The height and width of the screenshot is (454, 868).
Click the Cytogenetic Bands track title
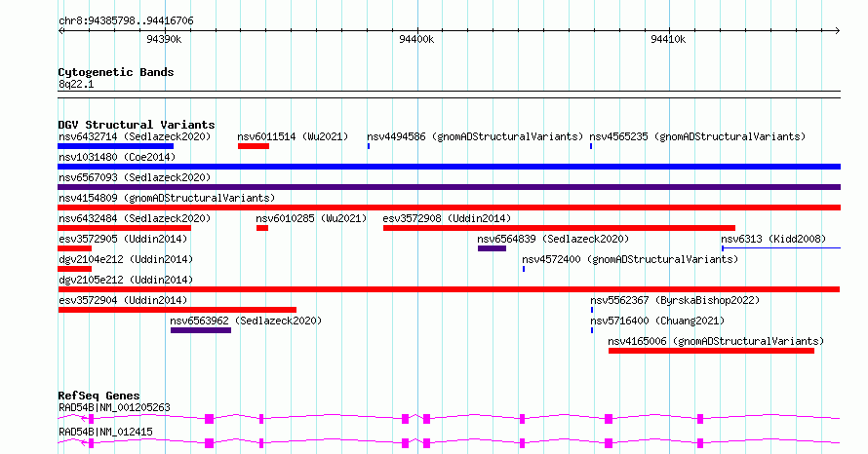coord(116,72)
